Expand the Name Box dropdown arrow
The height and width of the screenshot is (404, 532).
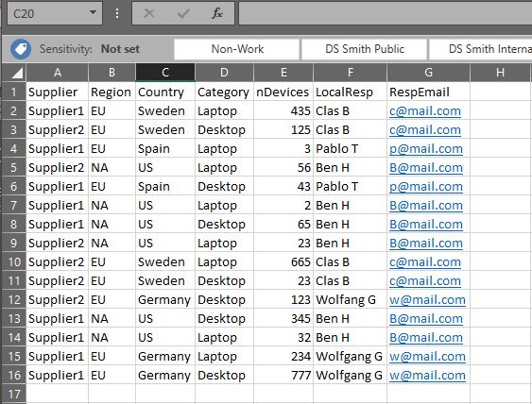pos(93,12)
